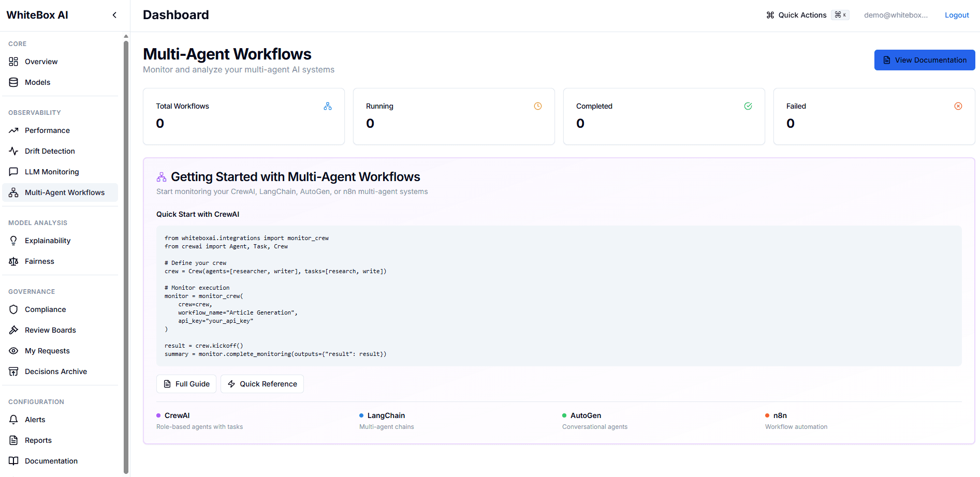980x477 pixels.
Task: Click the n8n framework label
Action: click(780, 415)
